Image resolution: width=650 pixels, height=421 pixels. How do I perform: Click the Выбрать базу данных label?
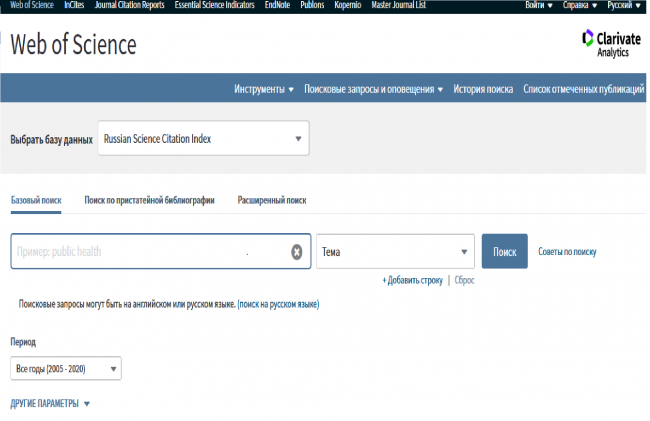click(51, 140)
